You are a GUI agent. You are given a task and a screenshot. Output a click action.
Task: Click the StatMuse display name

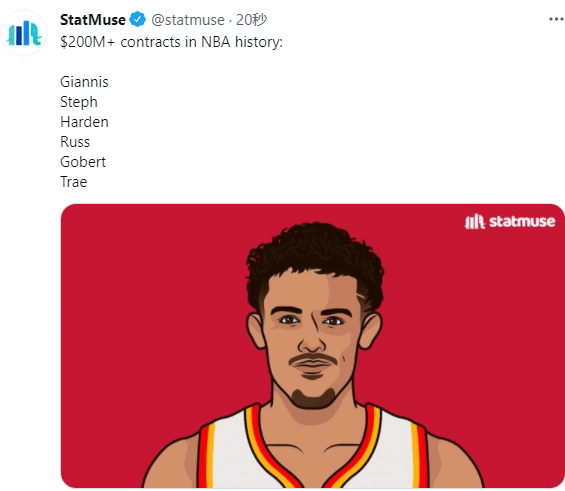[x=93, y=20]
